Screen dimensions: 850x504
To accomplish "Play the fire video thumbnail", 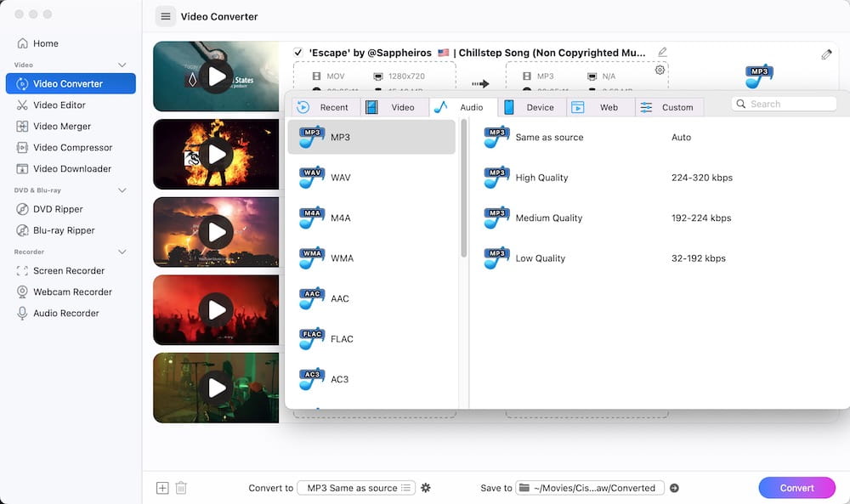I will [x=216, y=155].
